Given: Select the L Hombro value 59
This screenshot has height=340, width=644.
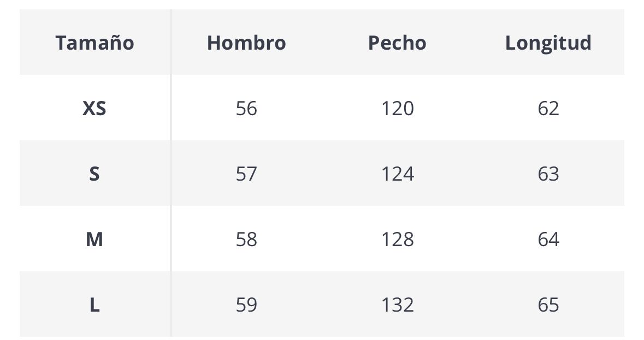Looking at the screenshot, I should point(246,305).
